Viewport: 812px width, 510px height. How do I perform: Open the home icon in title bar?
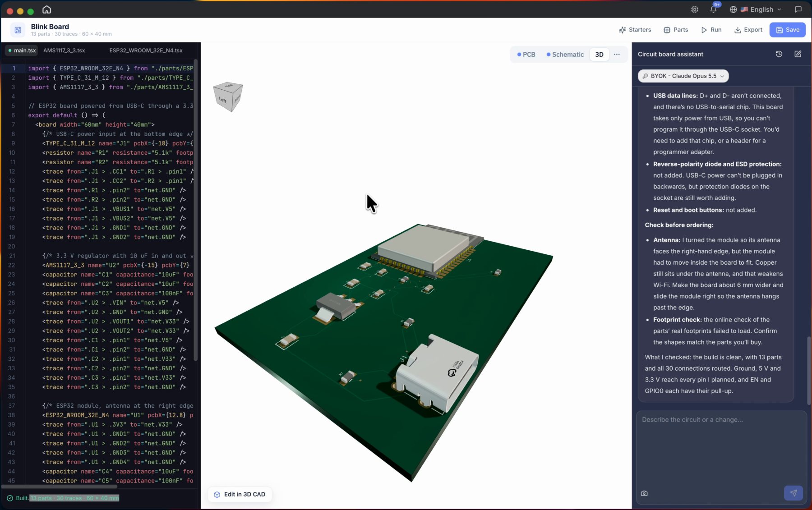point(47,9)
